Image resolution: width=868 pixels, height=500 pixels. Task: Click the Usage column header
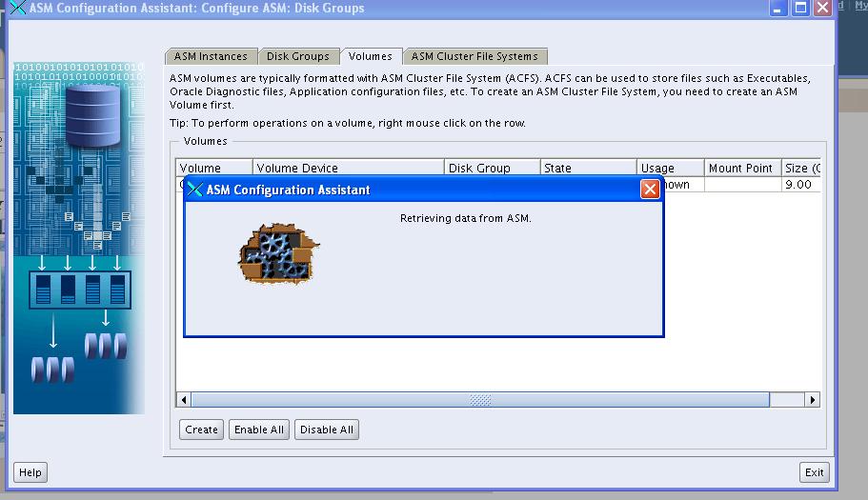pos(671,168)
